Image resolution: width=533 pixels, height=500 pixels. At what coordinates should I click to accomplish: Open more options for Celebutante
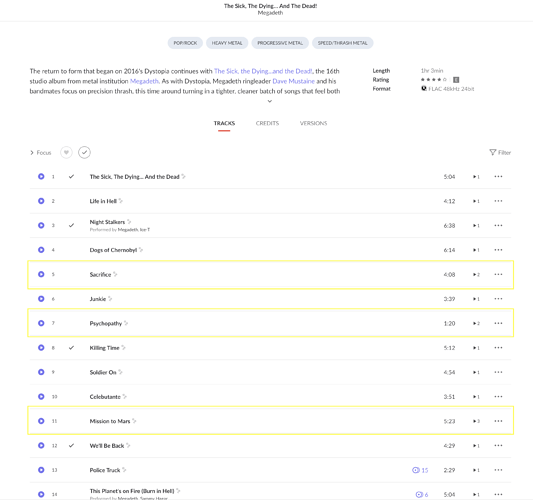coord(498,397)
